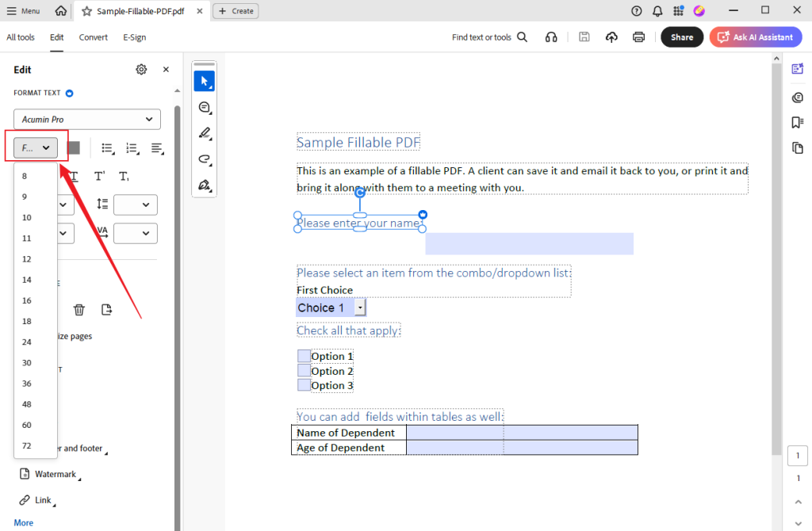Select font size 12 from the list
This screenshot has width=812, height=531.
(26, 258)
